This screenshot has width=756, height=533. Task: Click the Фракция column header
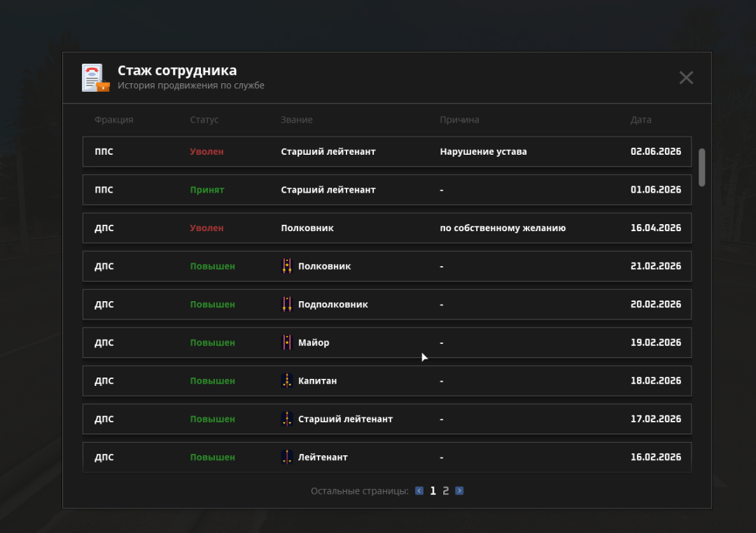(114, 120)
